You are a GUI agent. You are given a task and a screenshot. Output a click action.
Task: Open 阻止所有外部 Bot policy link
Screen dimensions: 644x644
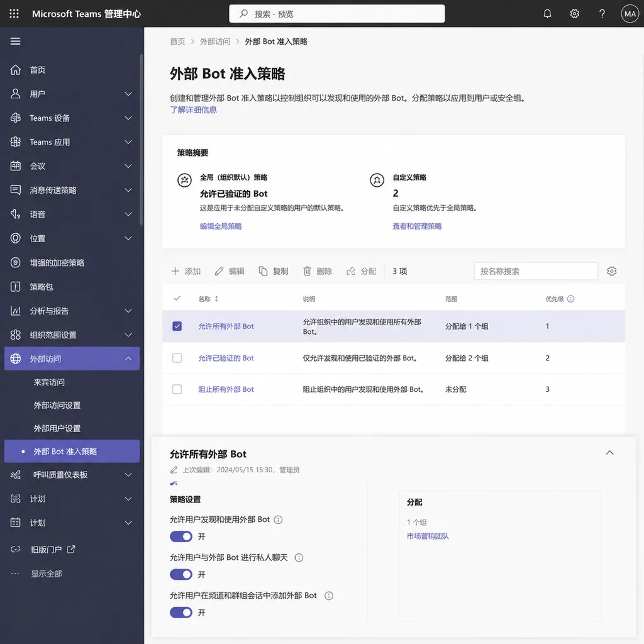226,389
